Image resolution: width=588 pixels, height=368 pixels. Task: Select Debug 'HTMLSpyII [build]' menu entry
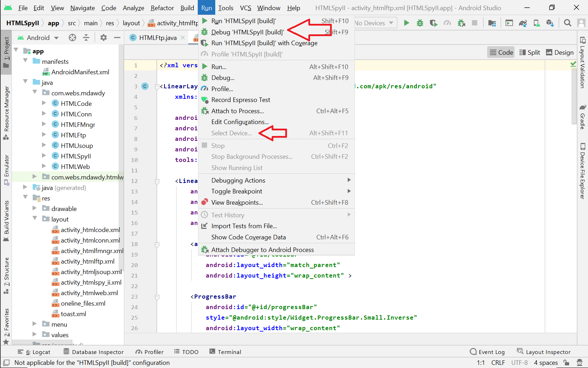click(x=276, y=32)
